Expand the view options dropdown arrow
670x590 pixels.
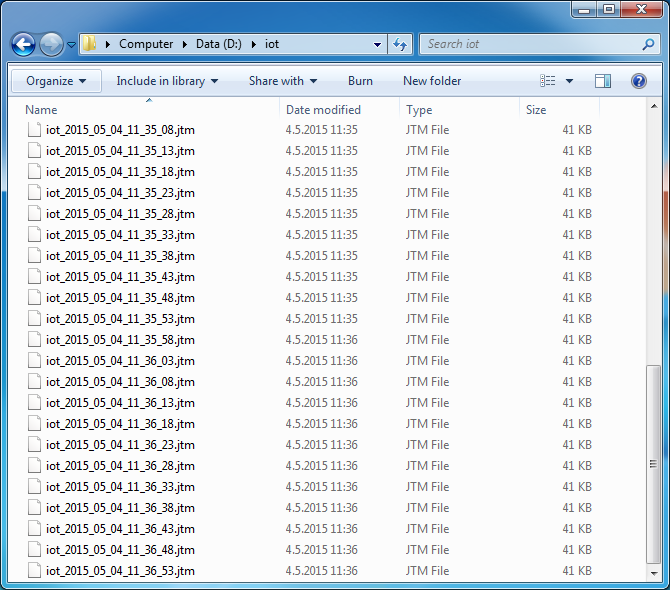pos(570,81)
